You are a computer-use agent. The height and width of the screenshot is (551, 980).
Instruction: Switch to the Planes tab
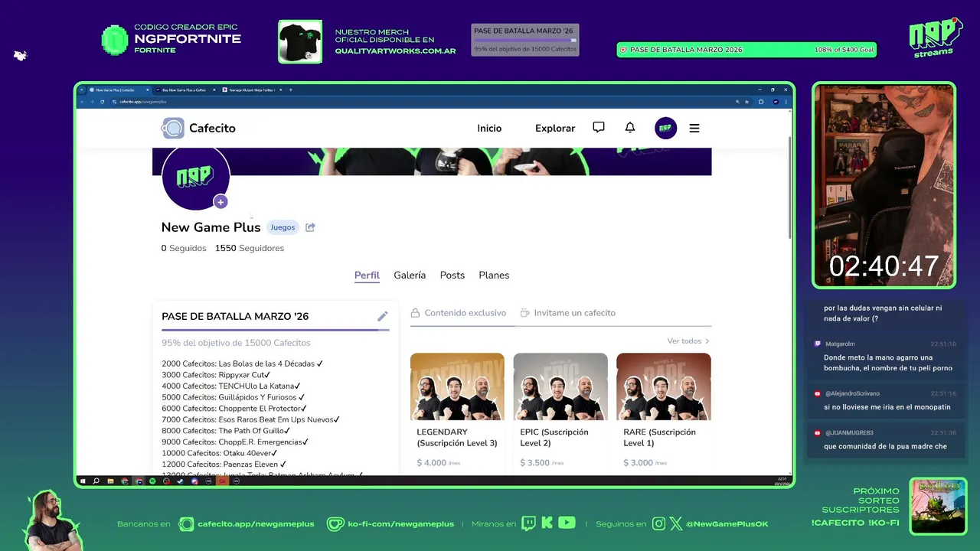[494, 275]
